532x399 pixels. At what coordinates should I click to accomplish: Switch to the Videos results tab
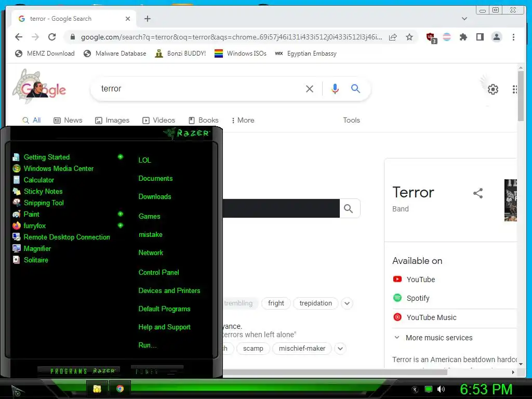click(159, 120)
